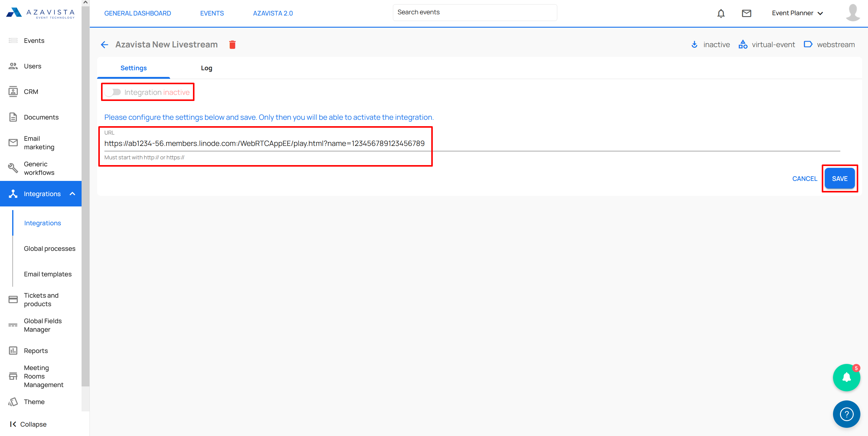The width and height of the screenshot is (868, 436).
Task: Click the Azavista New Livestream title
Action: [166, 44]
